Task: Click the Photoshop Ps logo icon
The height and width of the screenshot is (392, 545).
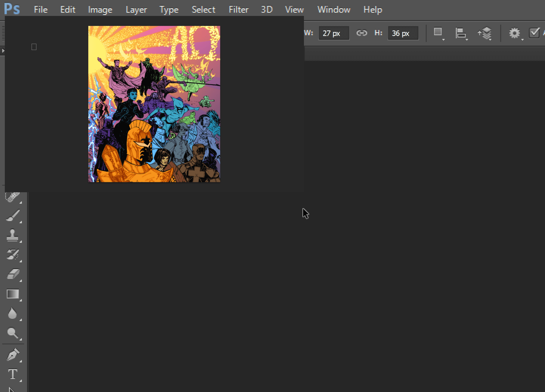Action: [x=11, y=9]
